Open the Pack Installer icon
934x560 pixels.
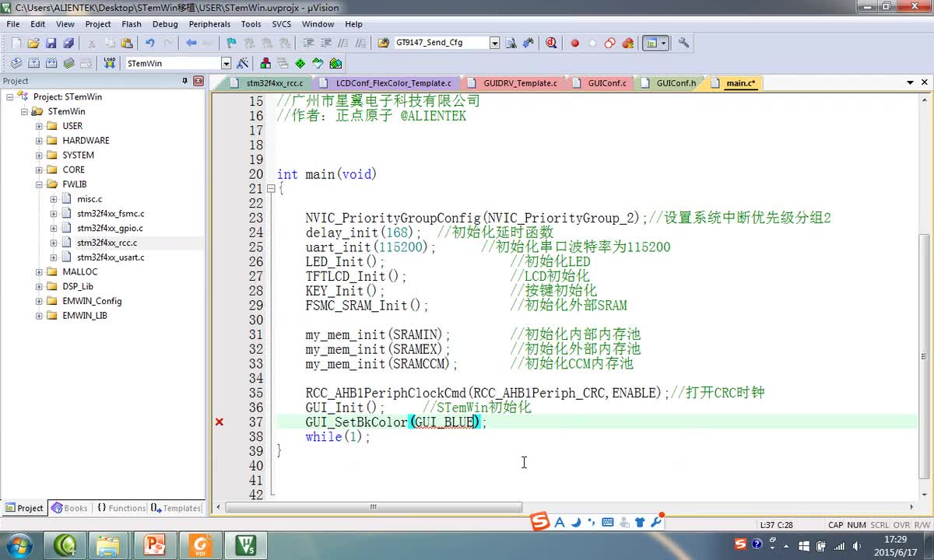tap(335, 63)
